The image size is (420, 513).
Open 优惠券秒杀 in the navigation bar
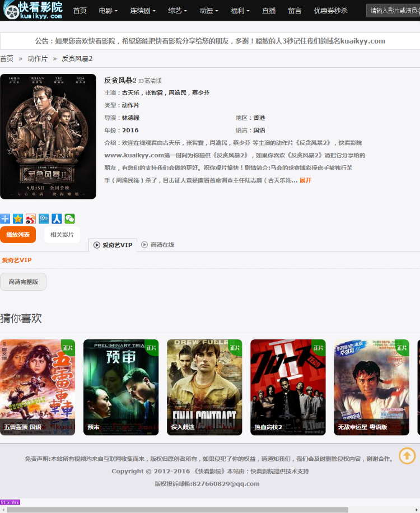point(330,11)
